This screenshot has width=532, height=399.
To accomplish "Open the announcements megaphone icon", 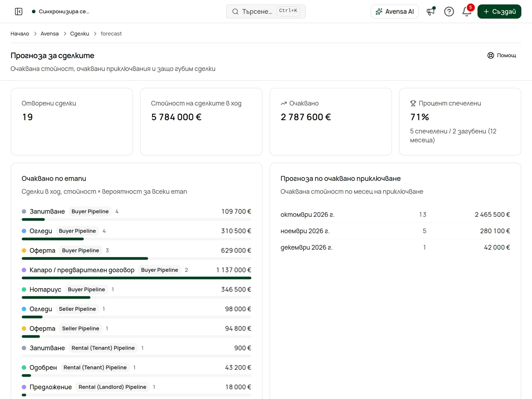I will coord(431,12).
